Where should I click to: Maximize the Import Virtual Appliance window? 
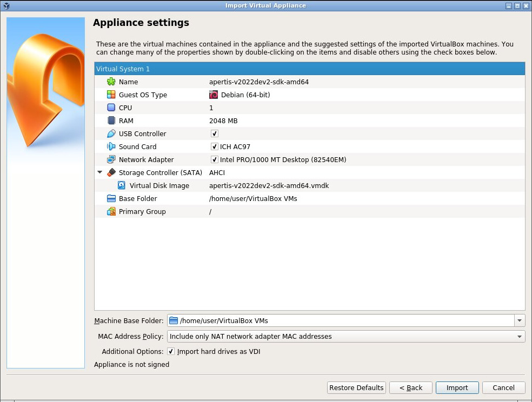[x=517, y=6]
